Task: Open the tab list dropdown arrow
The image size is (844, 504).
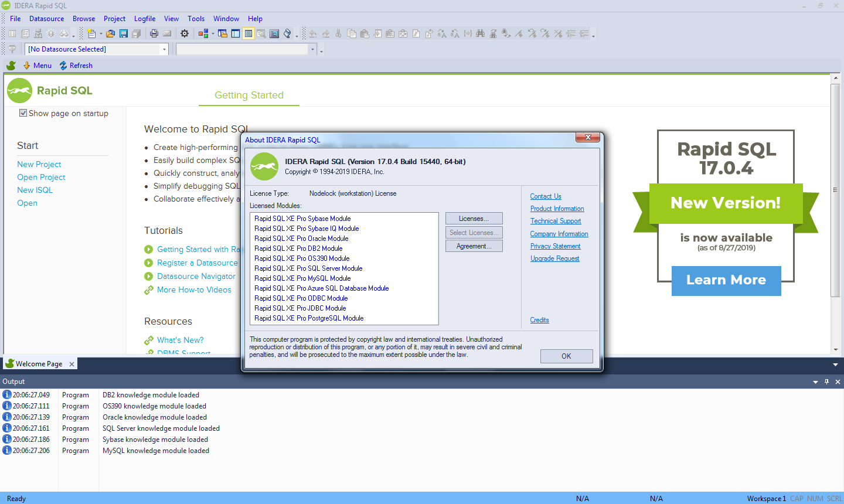Action: [835, 365]
